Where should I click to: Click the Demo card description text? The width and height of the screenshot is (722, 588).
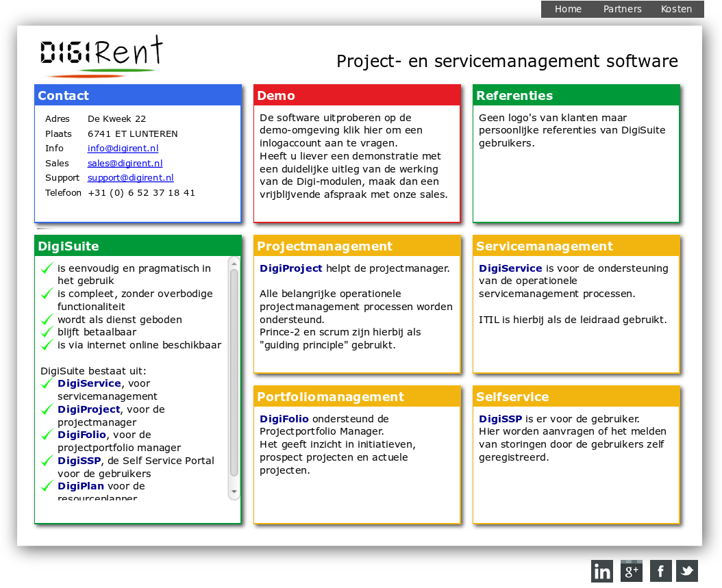[x=353, y=156]
